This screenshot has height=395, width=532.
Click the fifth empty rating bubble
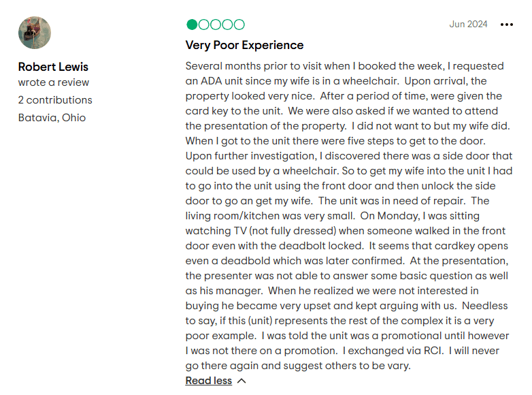click(x=239, y=25)
